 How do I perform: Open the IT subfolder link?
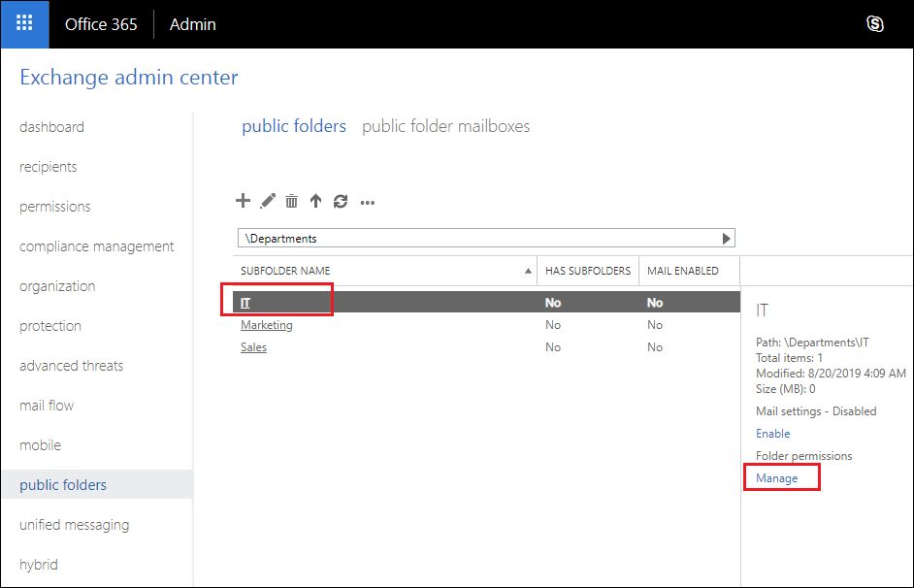245,303
